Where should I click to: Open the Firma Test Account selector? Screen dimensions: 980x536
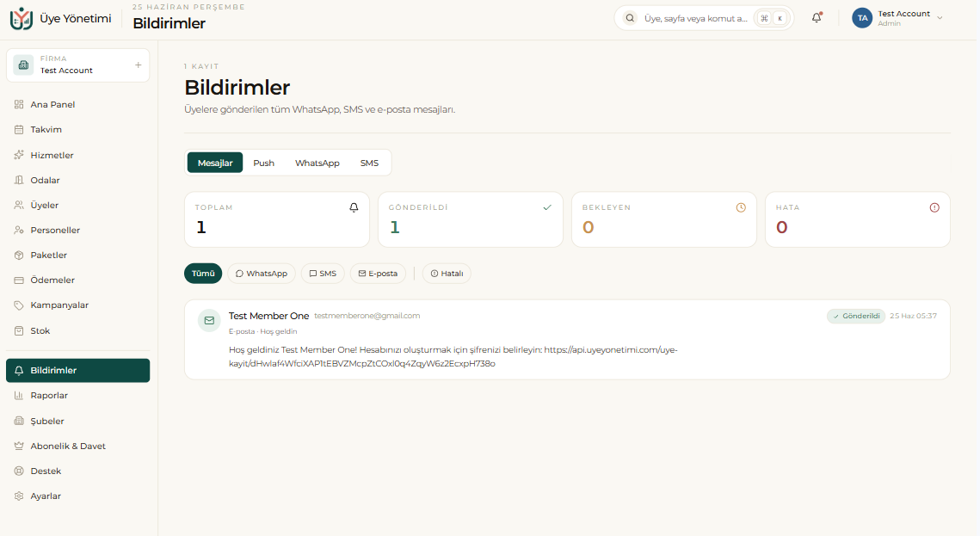click(x=78, y=65)
